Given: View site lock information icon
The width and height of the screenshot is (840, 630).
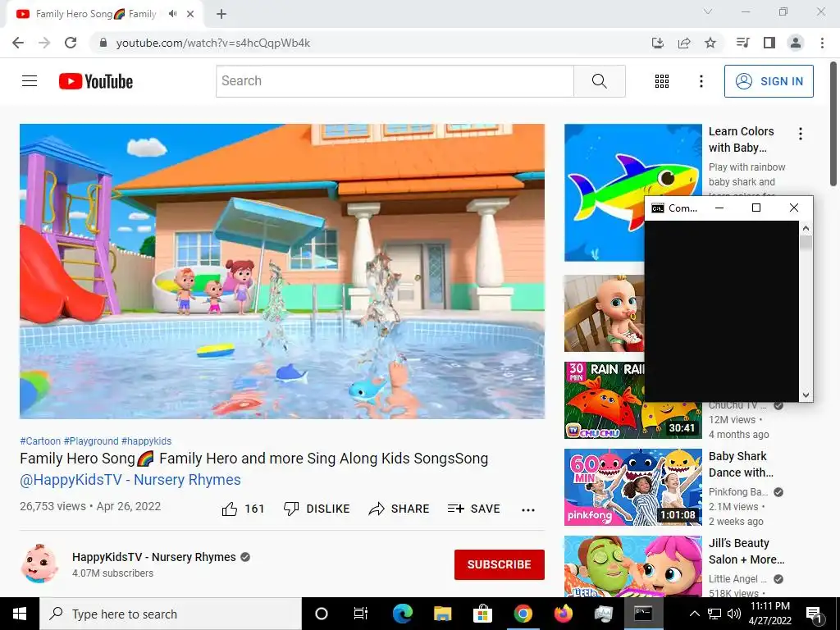Looking at the screenshot, I should coord(103,43).
